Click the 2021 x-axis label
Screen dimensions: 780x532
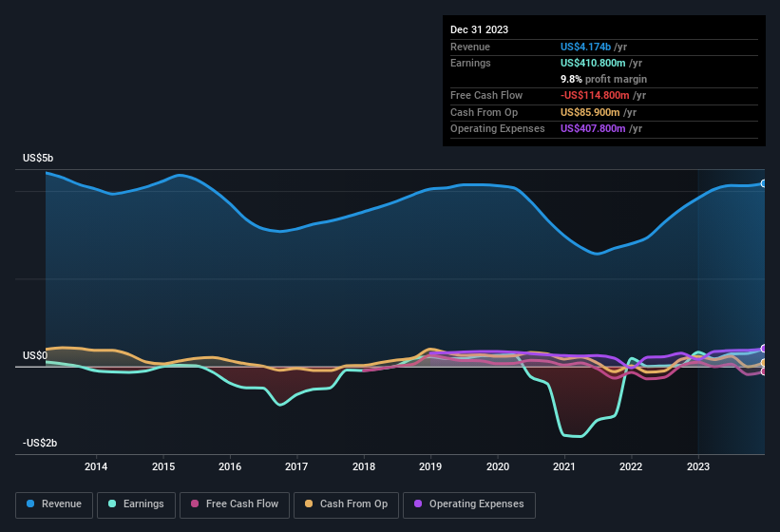(x=564, y=466)
